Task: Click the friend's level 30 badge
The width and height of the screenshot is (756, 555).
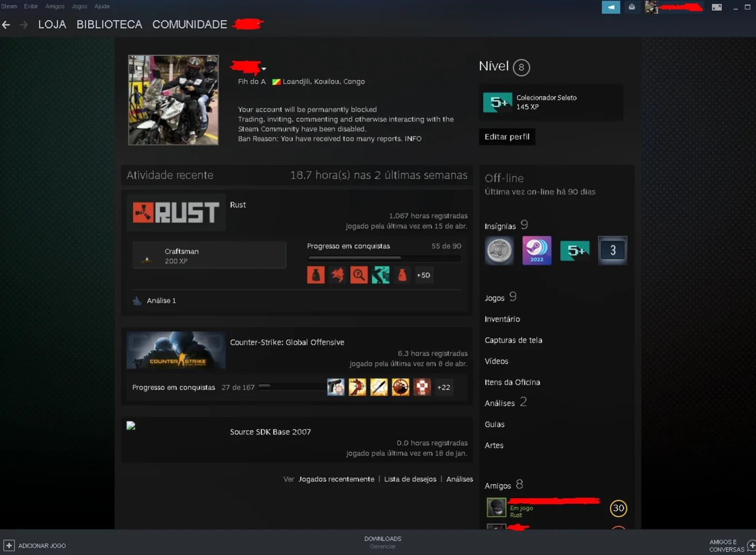Action: click(618, 508)
